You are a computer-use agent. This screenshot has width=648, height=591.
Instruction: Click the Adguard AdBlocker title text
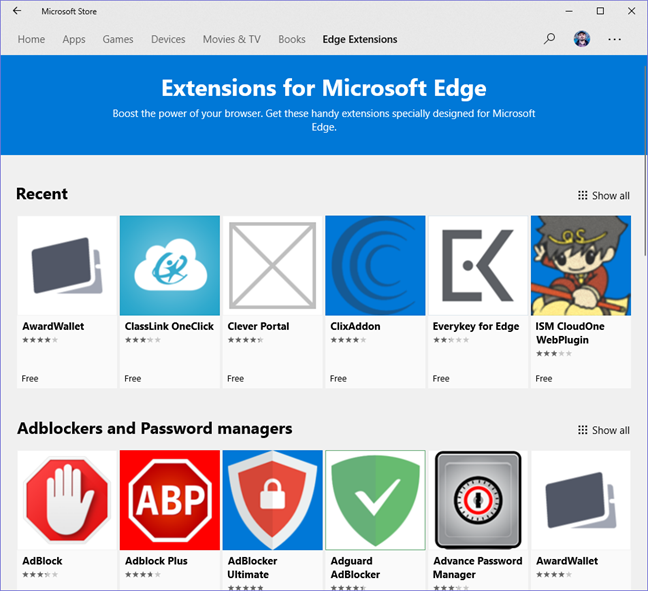[355, 567]
